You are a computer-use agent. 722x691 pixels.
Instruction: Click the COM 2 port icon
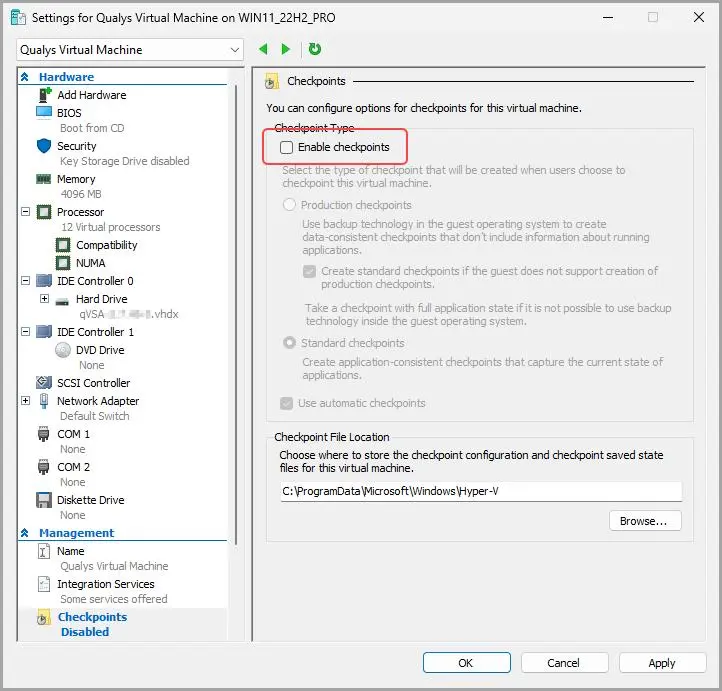coord(43,467)
